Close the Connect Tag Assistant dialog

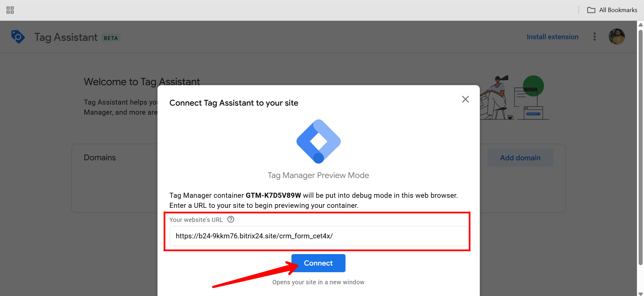click(465, 99)
